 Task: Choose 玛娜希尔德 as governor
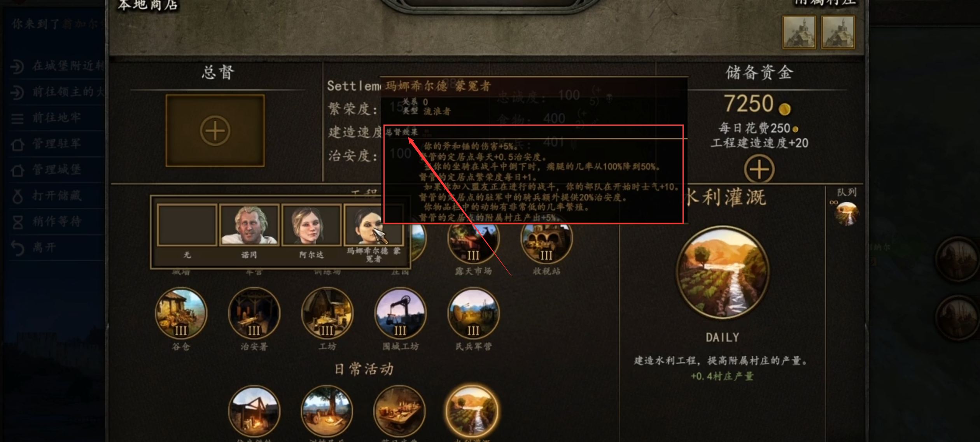pos(373,225)
